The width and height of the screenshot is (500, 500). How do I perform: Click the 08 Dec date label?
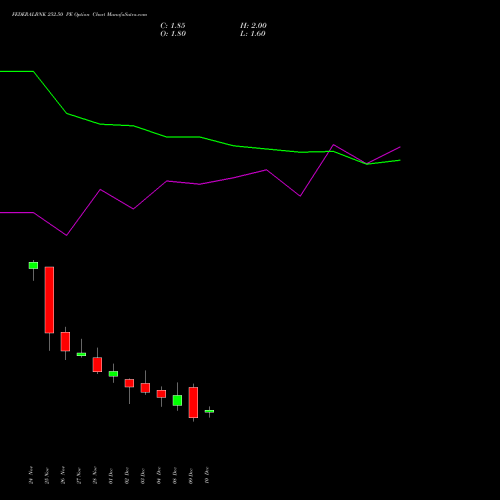coord(175,476)
